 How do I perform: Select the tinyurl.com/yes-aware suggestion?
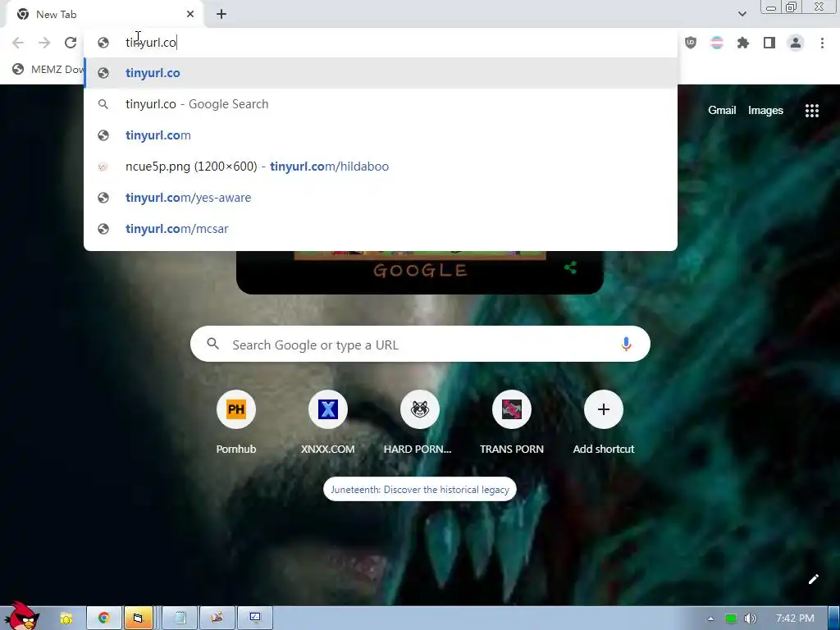tap(381, 197)
